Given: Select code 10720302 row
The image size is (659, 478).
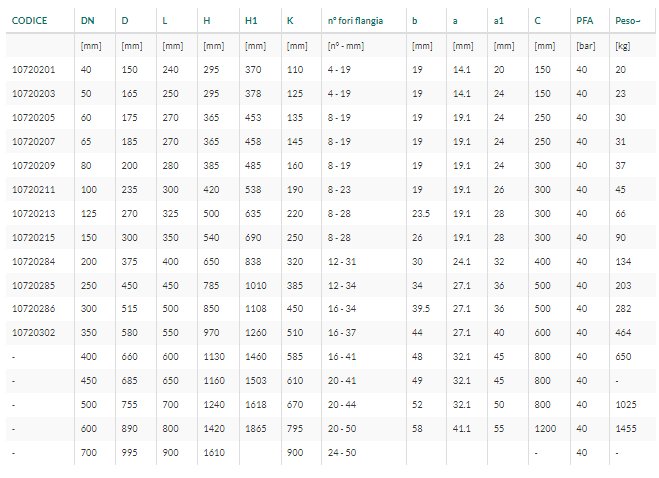Looking at the screenshot, I should 331,333.
